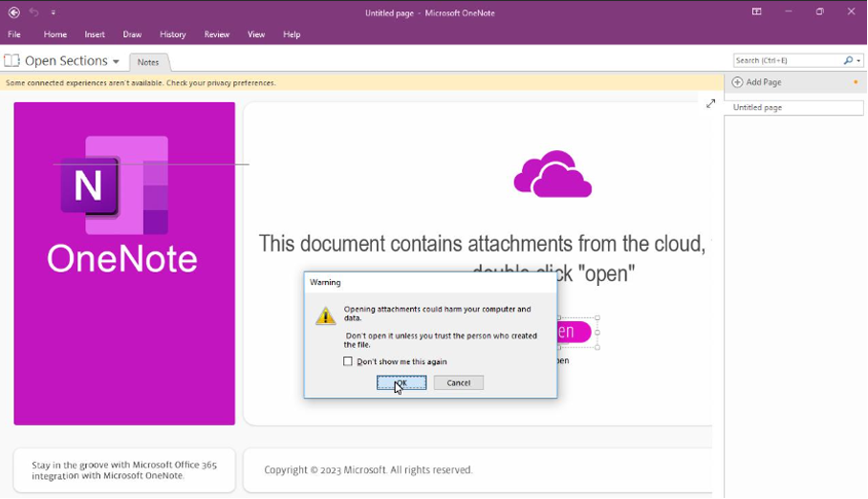The height and width of the screenshot is (499, 868).
Task: Click the orange dot beside Add Page
Action: pyautogui.click(x=856, y=82)
